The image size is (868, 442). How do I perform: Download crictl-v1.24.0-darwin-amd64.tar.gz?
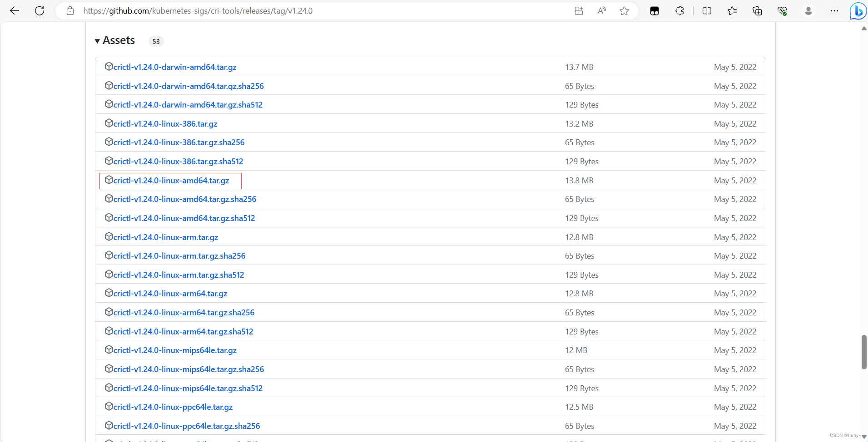click(x=175, y=67)
